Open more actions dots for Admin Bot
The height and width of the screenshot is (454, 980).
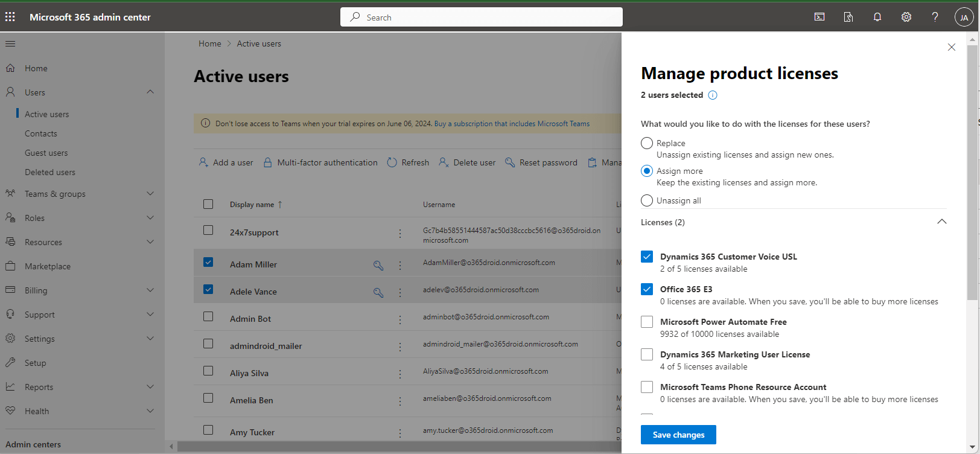click(400, 319)
